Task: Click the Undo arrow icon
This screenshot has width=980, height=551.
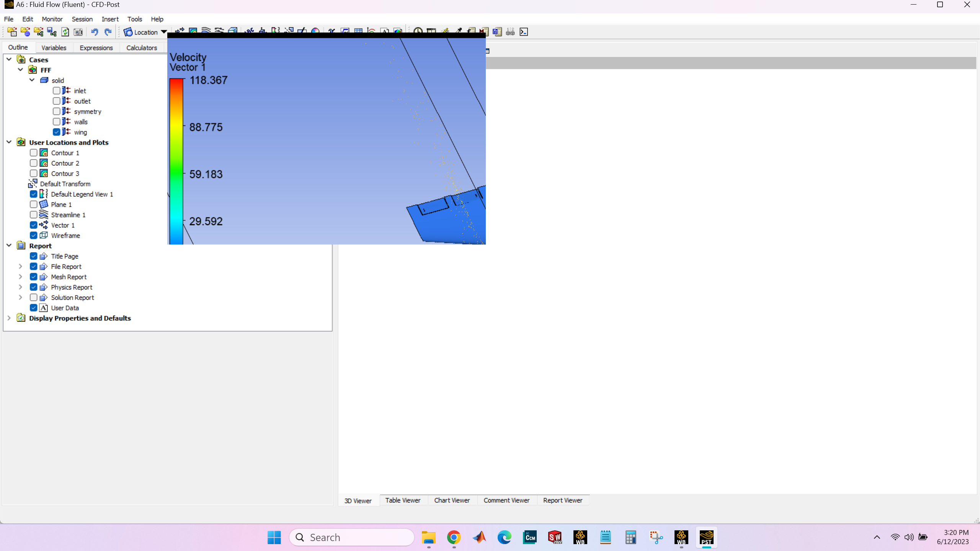Action: [x=94, y=32]
